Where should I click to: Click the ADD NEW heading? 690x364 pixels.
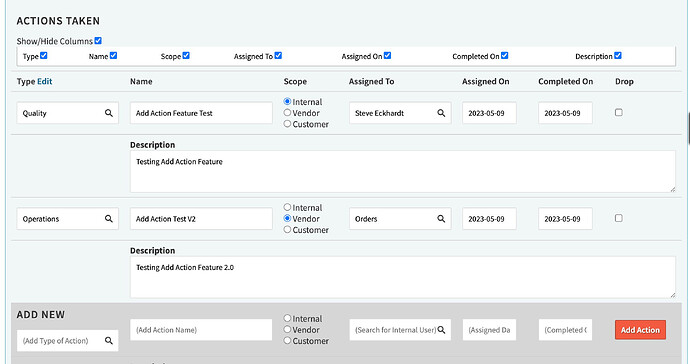pos(40,315)
